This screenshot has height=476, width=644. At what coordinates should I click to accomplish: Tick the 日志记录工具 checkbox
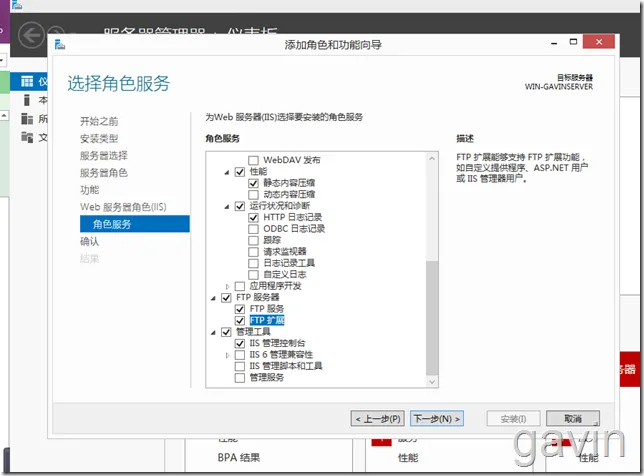[253, 263]
